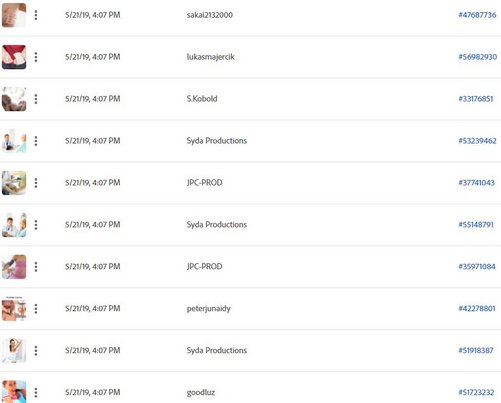Select thumbnail next to asset #37741043

tap(14, 183)
